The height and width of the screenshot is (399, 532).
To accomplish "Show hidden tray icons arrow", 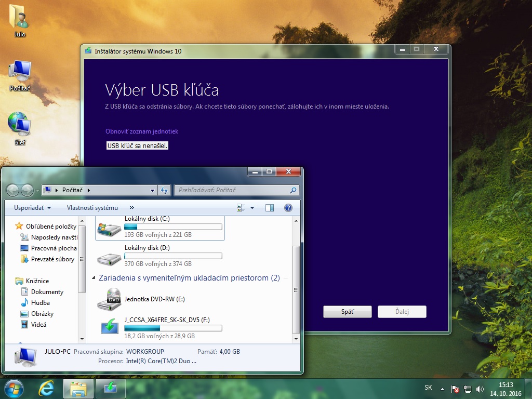I will (442, 389).
